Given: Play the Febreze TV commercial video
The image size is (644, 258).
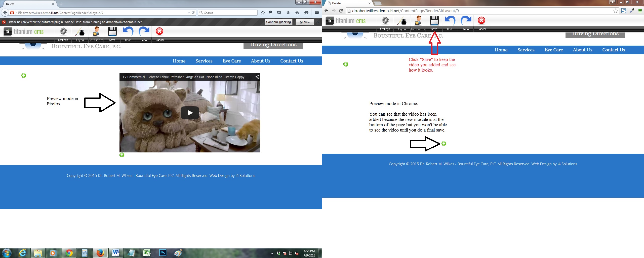Looking at the screenshot, I should pos(190,113).
